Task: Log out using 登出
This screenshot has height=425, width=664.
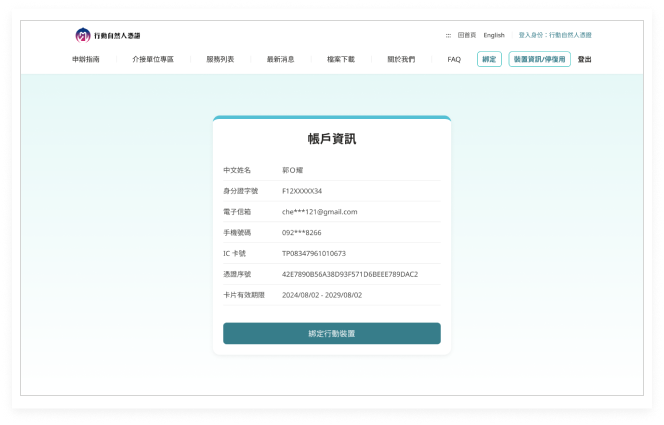Action: pyautogui.click(x=584, y=59)
